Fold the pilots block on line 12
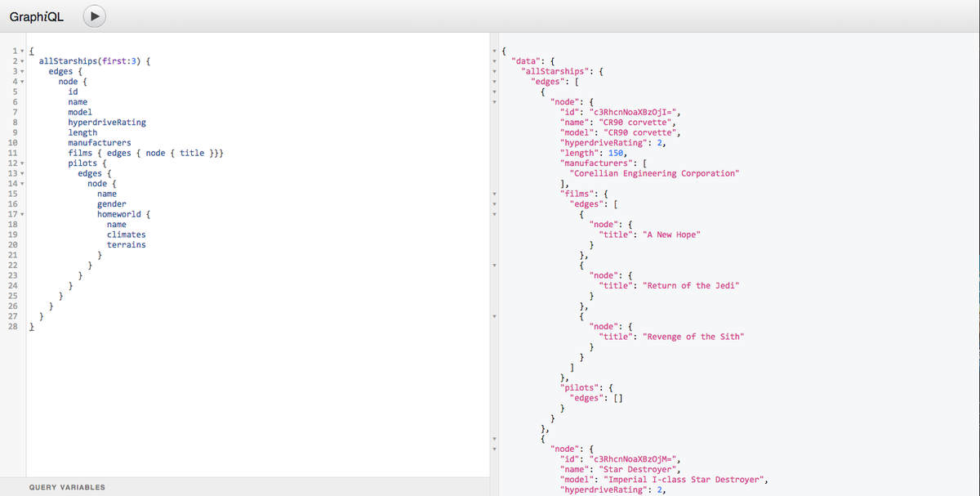The height and width of the screenshot is (496, 980). tap(21, 163)
